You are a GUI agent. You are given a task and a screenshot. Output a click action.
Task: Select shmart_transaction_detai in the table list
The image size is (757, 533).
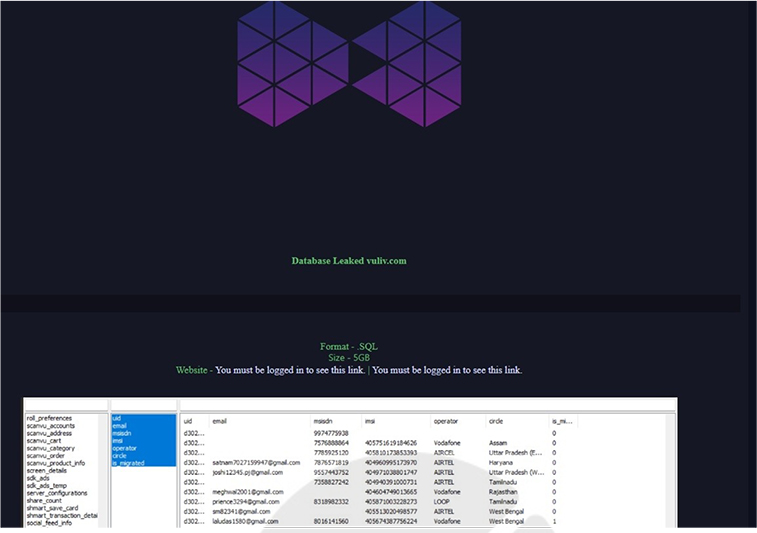click(x=62, y=516)
